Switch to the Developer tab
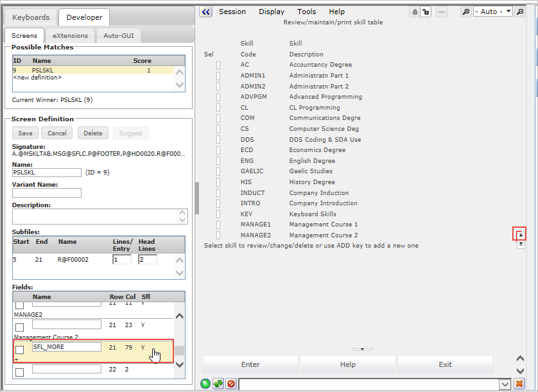 click(x=84, y=17)
